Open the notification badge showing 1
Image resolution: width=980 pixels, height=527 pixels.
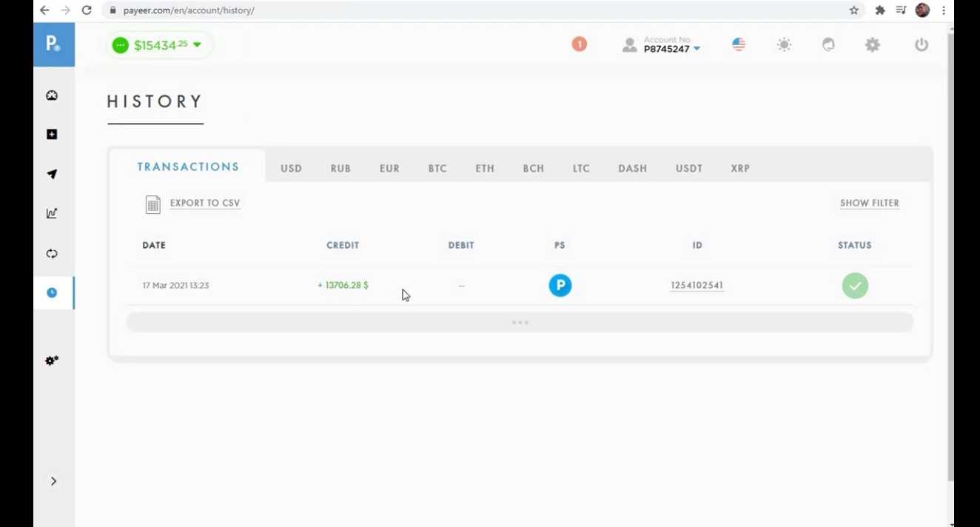[x=579, y=44]
